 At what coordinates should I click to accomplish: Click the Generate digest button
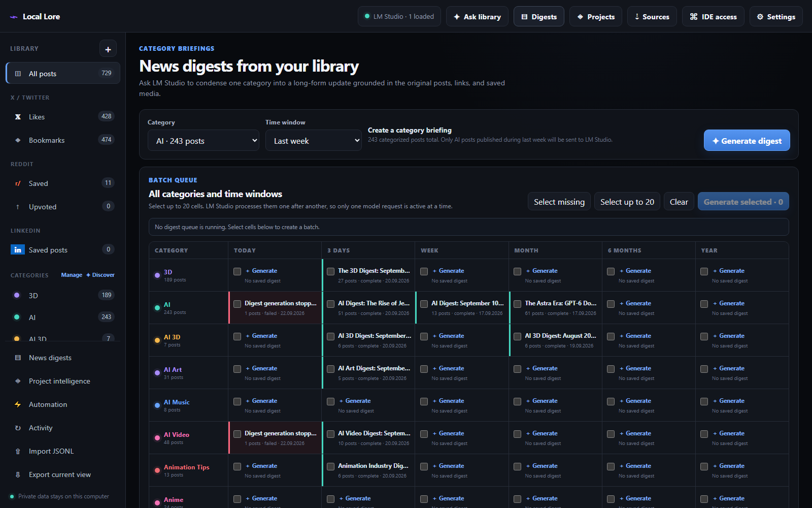[x=747, y=141]
